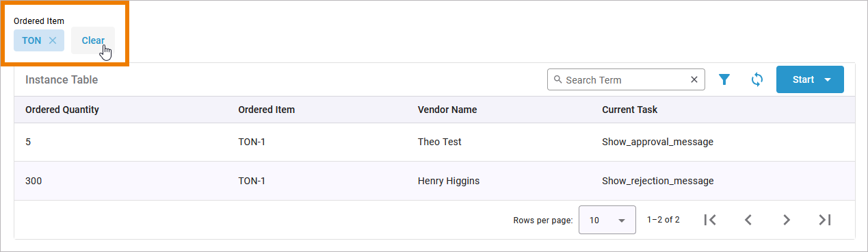Jump to the last page
The image size is (868, 252).
825,220
